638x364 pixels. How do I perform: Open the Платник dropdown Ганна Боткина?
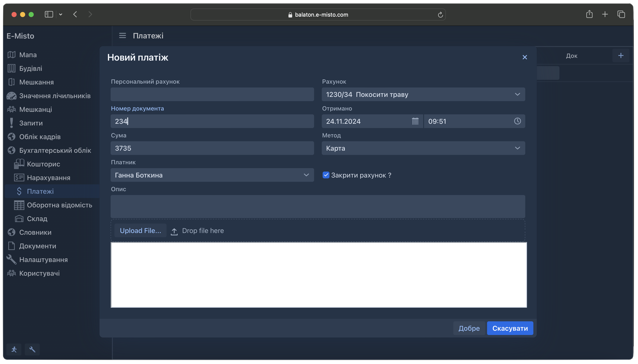click(212, 175)
